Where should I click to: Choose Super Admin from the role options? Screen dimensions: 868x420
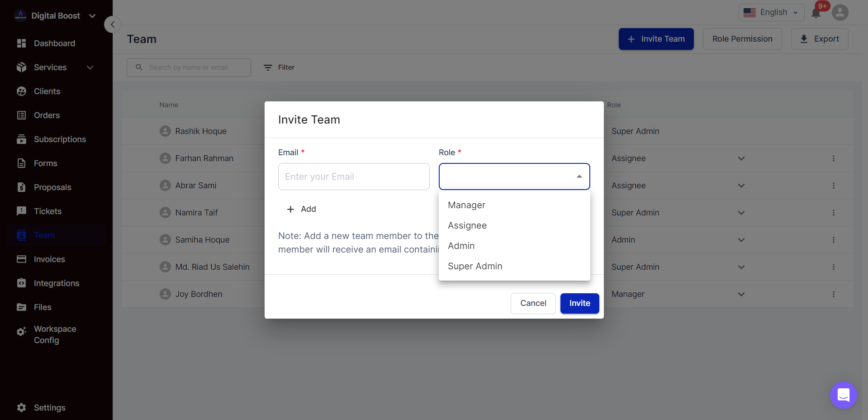point(474,266)
